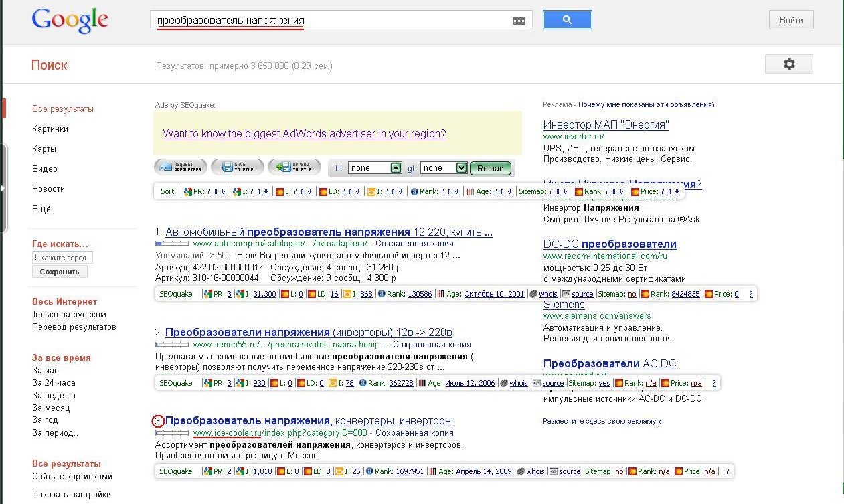Sort ascending by Age in SEOquake sort bar
The height and width of the screenshot is (504, 844).
coord(503,191)
